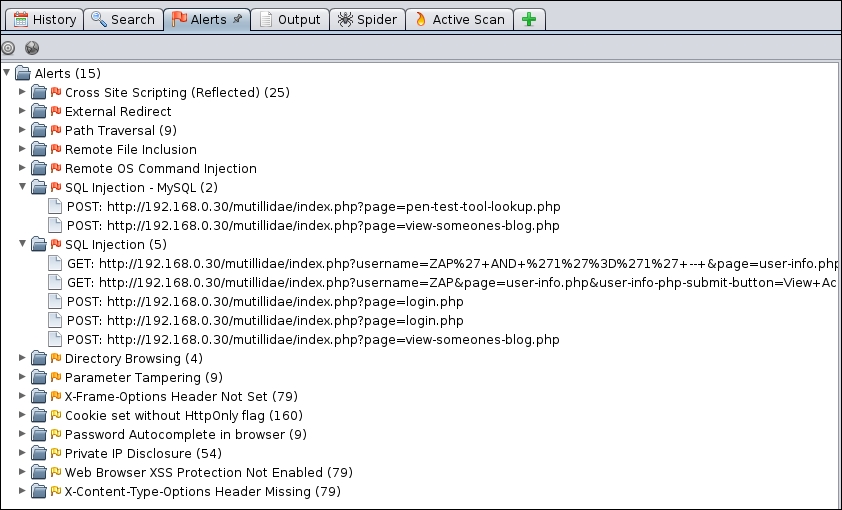Collapse the SQL Injection (5) node
The height and width of the screenshot is (510, 842).
(22, 244)
